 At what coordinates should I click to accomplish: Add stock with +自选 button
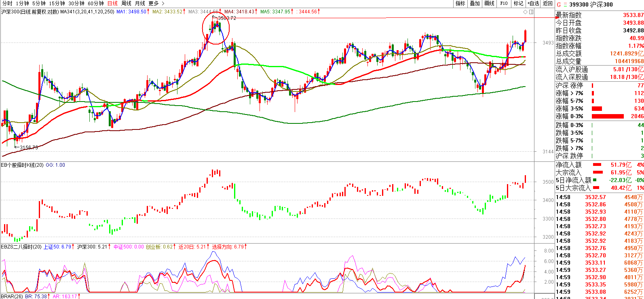[x=533, y=3]
